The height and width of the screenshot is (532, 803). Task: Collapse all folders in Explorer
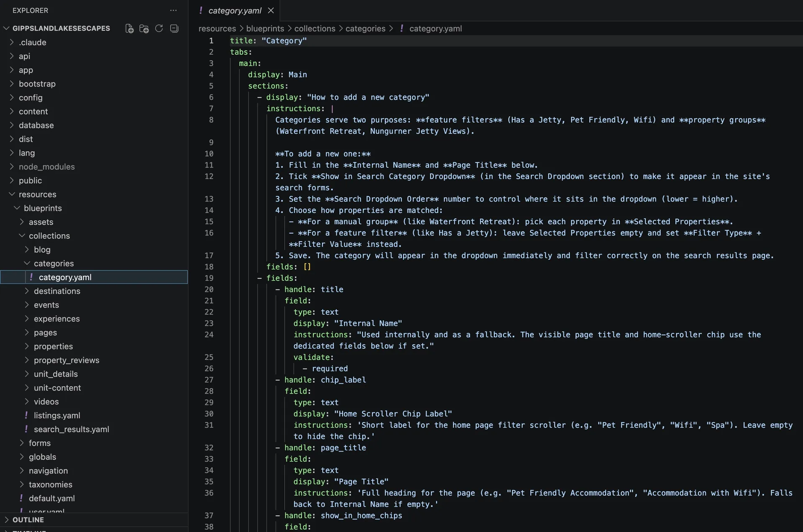click(174, 28)
